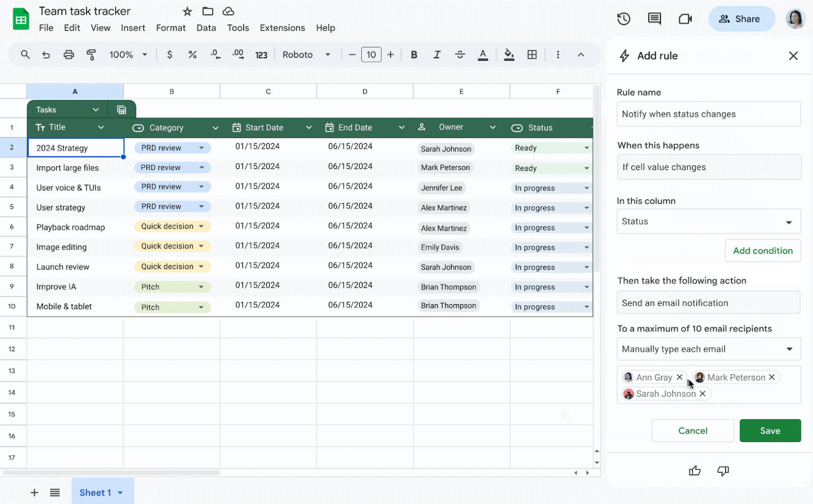813x504 pixels.
Task: Give thumbs down feedback
Action: (x=723, y=471)
